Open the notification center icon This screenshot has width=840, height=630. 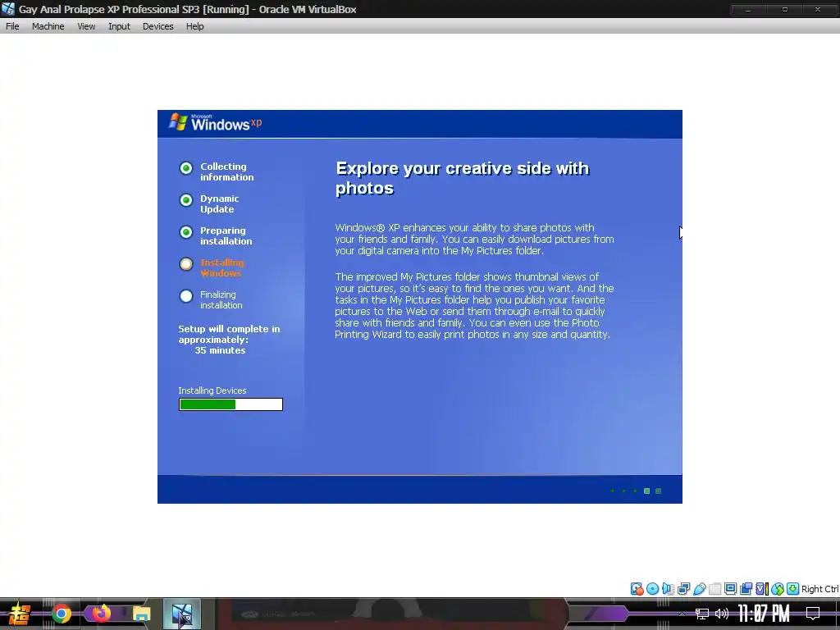[813, 614]
